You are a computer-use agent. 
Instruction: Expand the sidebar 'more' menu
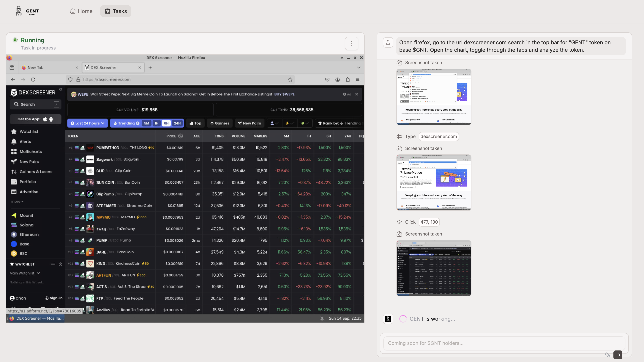pos(17,201)
